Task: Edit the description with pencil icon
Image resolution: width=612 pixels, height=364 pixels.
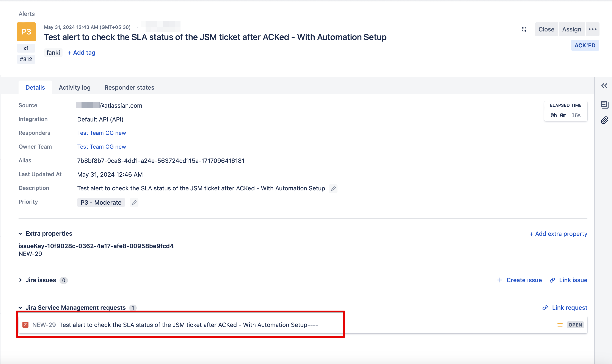Action: click(333, 189)
